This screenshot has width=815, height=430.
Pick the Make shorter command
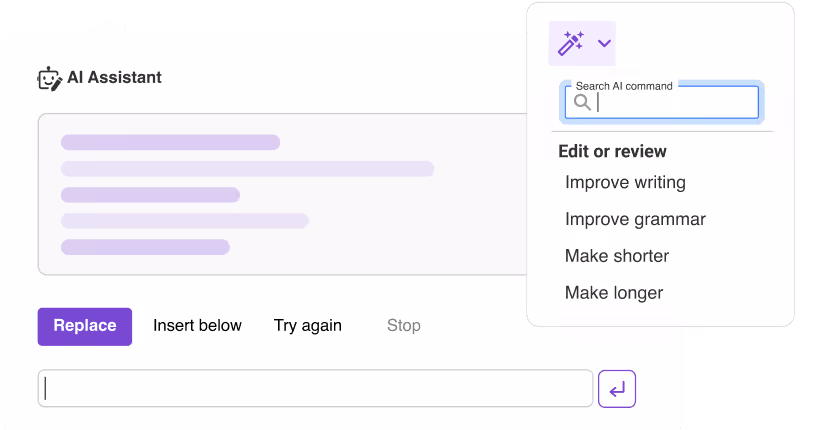click(x=617, y=256)
